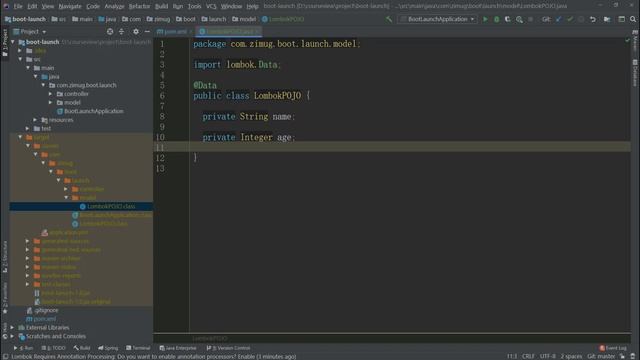The width and height of the screenshot is (640, 360).
Task: Expand Scratches and Consoles node
Action: coord(13,336)
